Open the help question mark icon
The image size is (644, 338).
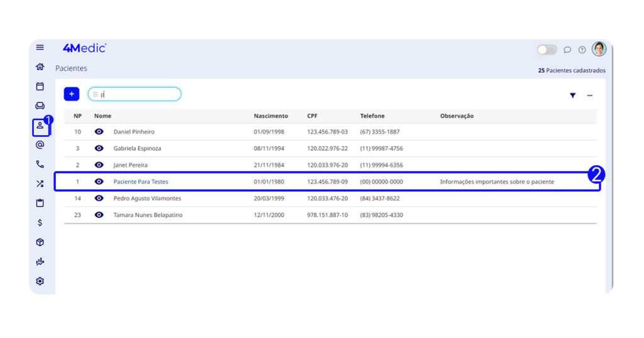click(x=582, y=50)
